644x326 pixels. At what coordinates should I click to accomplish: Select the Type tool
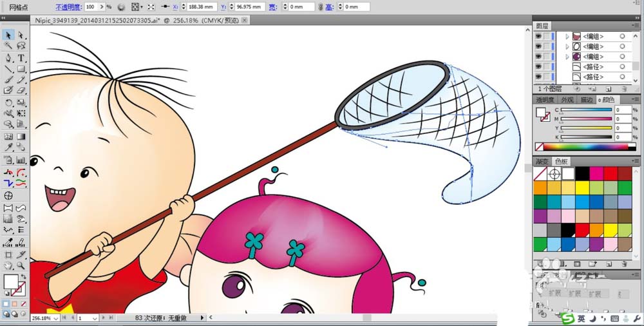21,58
